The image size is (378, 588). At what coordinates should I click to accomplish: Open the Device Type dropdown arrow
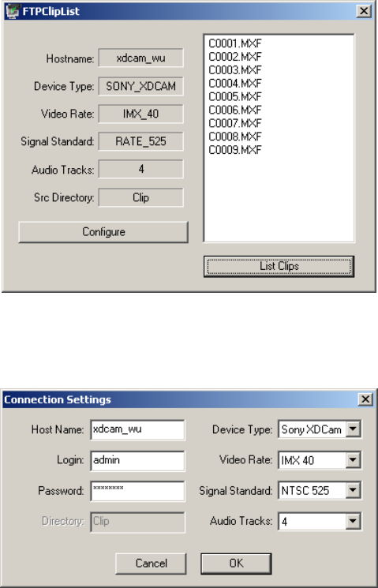[354, 429]
